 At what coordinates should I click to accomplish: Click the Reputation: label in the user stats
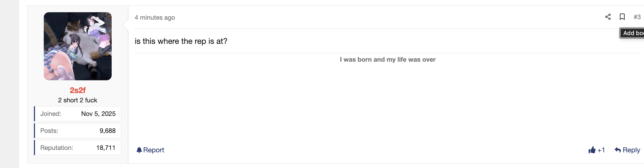pos(57,148)
